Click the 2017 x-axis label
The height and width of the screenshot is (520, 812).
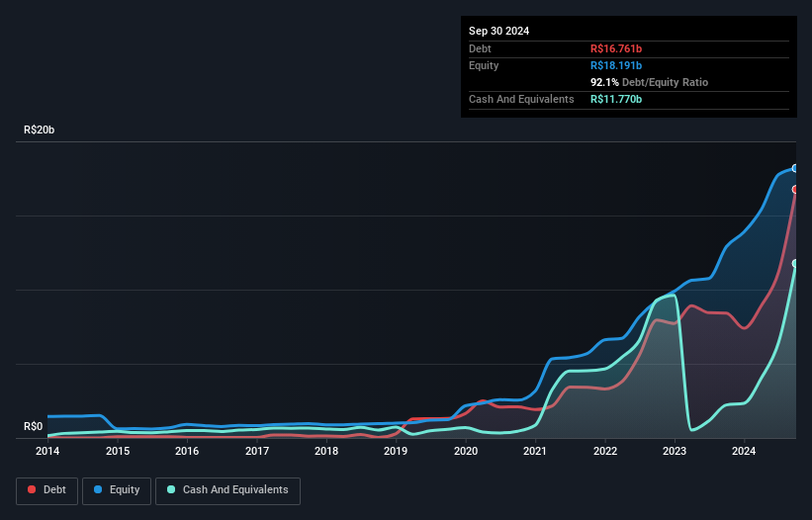(x=257, y=451)
